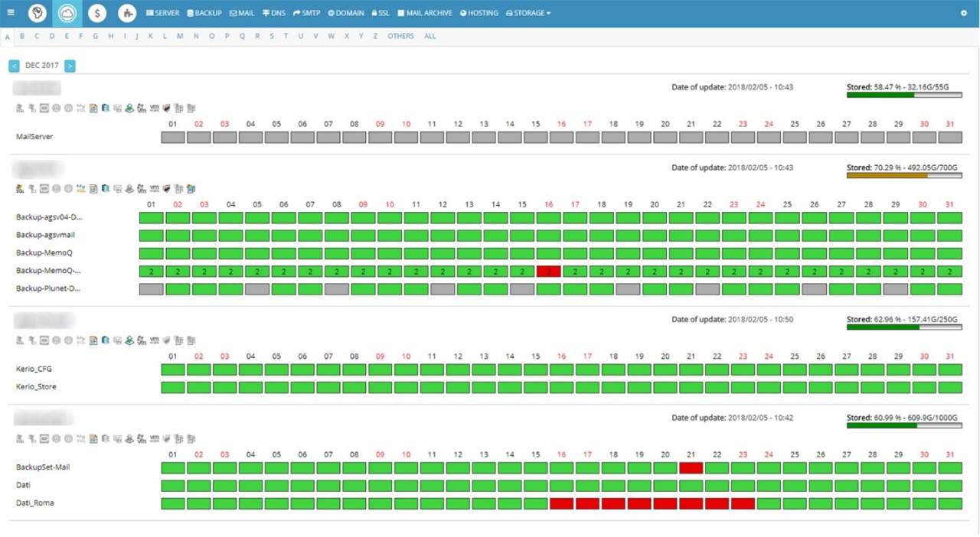Click Kerio_Store status cell for day 01
980x537 pixels.
click(173, 387)
